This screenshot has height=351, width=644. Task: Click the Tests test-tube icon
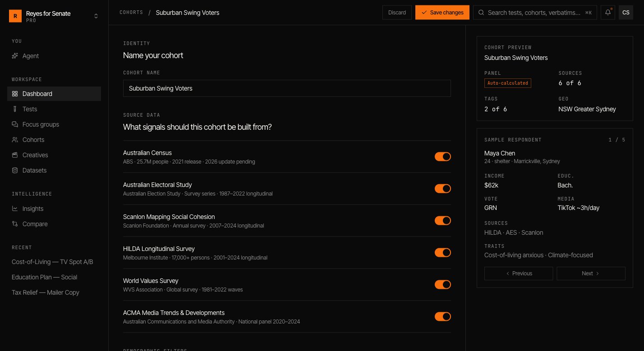tap(15, 109)
